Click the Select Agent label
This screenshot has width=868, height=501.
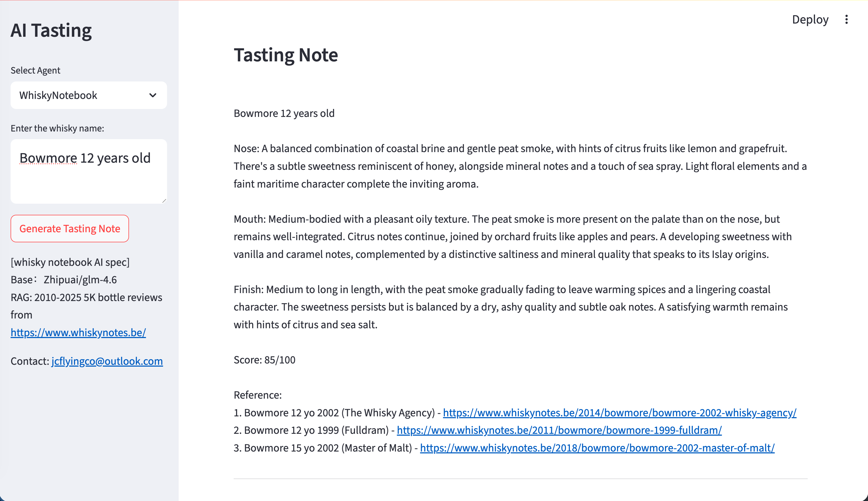(x=35, y=70)
